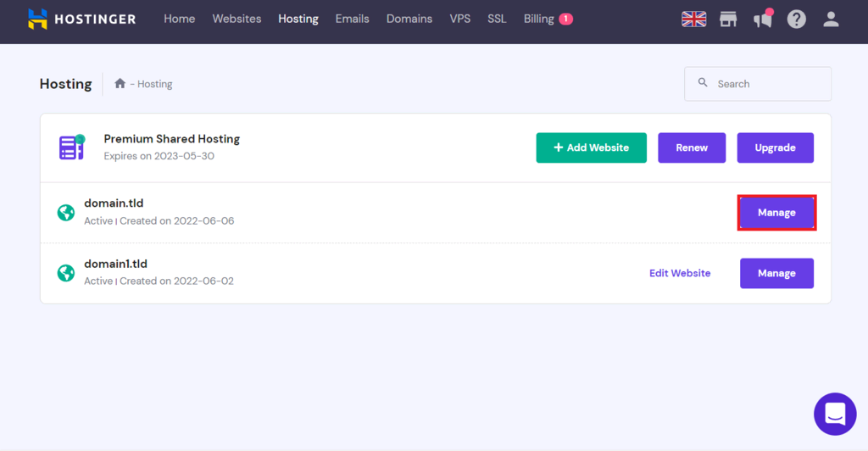Open the Emails menu item
Viewport: 868px width, 451px height.
coord(352,19)
